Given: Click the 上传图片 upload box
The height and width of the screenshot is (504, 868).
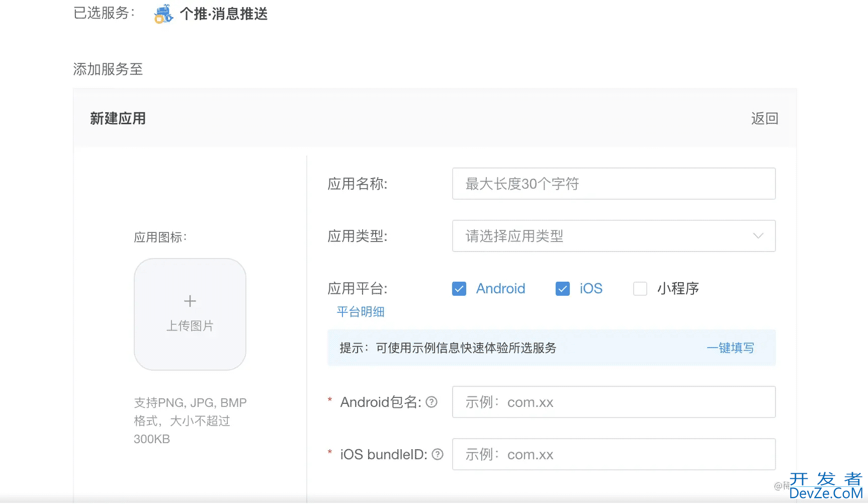Looking at the screenshot, I should (x=190, y=314).
